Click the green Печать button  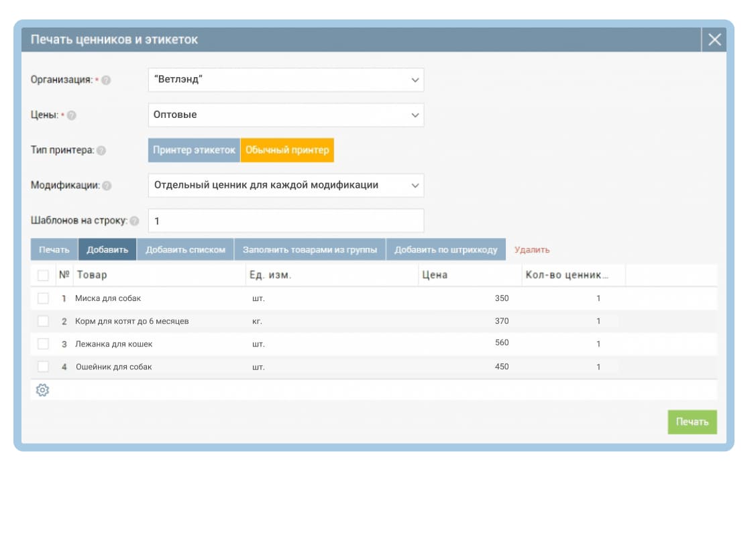tap(692, 422)
